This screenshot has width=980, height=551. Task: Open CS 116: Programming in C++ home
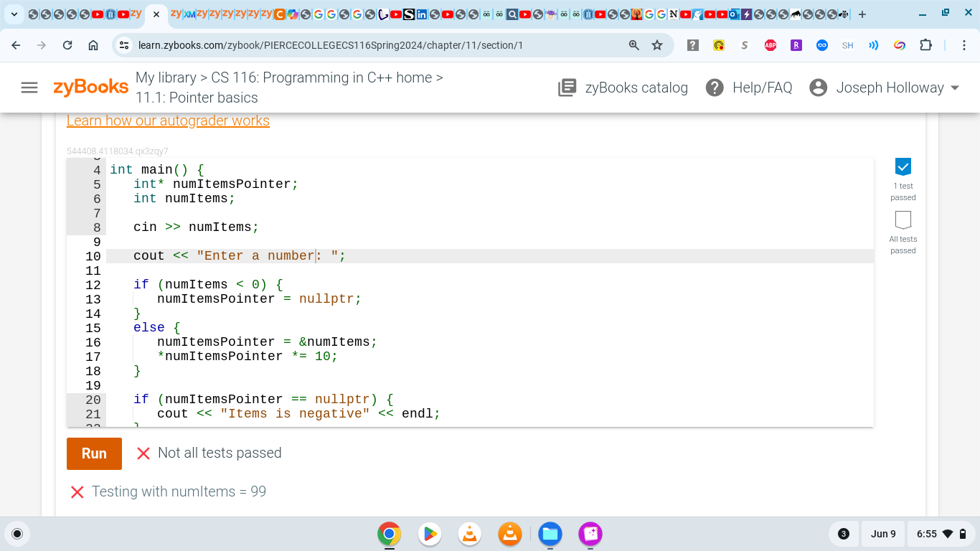click(x=321, y=77)
